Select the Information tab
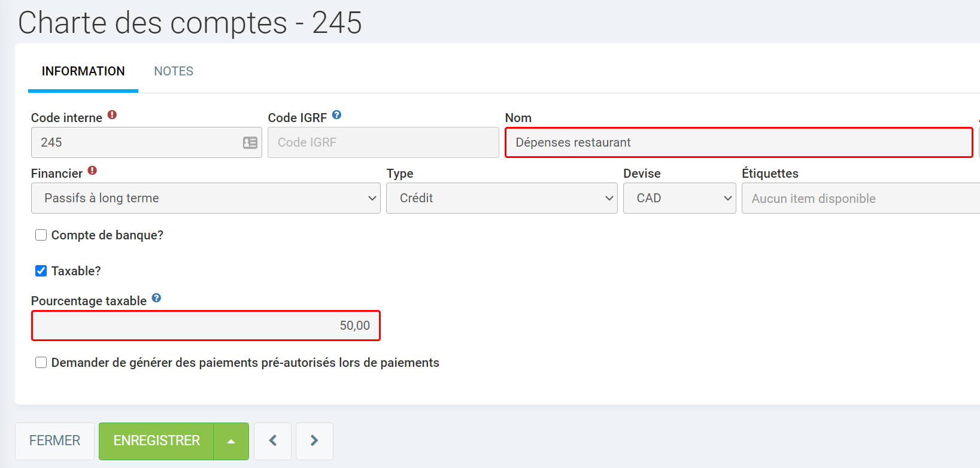Viewport: 980px width, 468px height. [x=83, y=71]
